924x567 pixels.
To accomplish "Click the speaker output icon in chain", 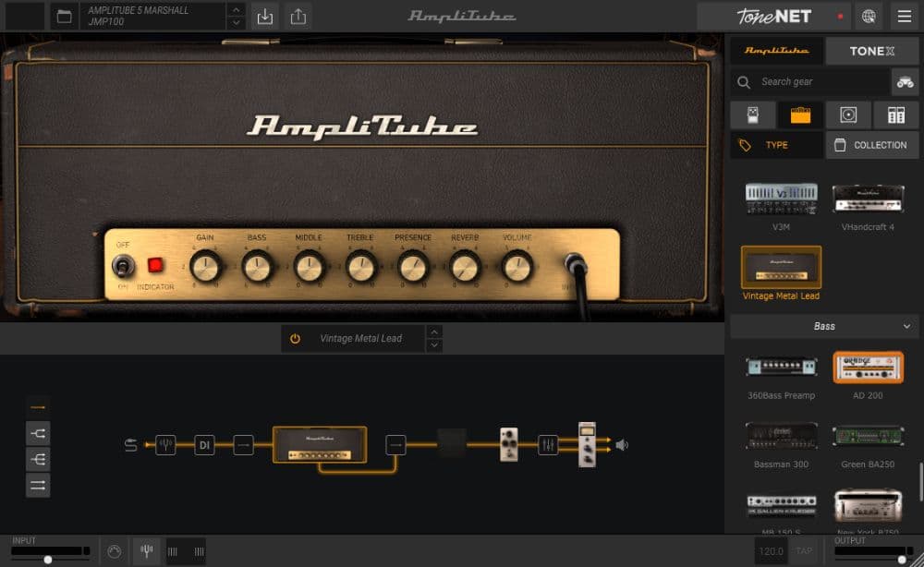I will [622, 445].
